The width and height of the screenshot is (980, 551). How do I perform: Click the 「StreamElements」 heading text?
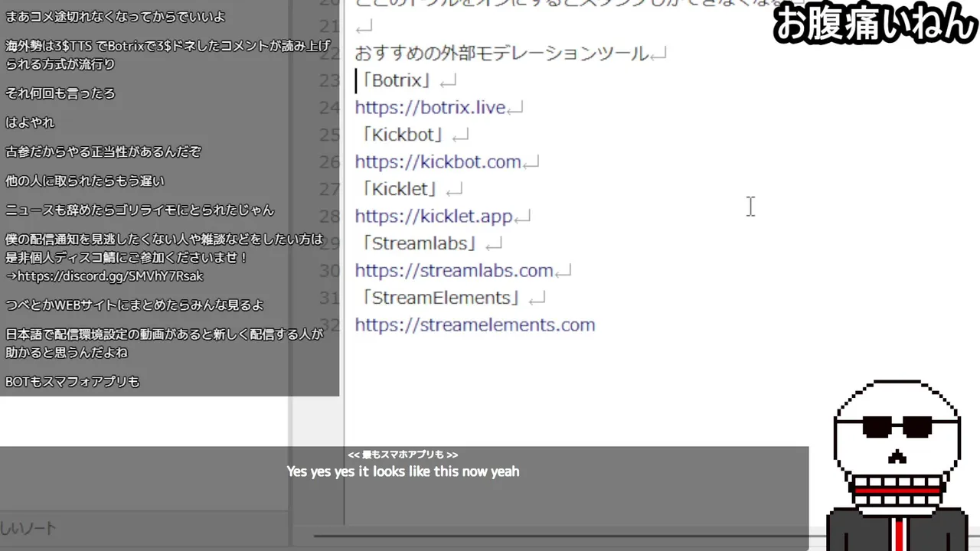pyautogui.click(x=439, y=298)
